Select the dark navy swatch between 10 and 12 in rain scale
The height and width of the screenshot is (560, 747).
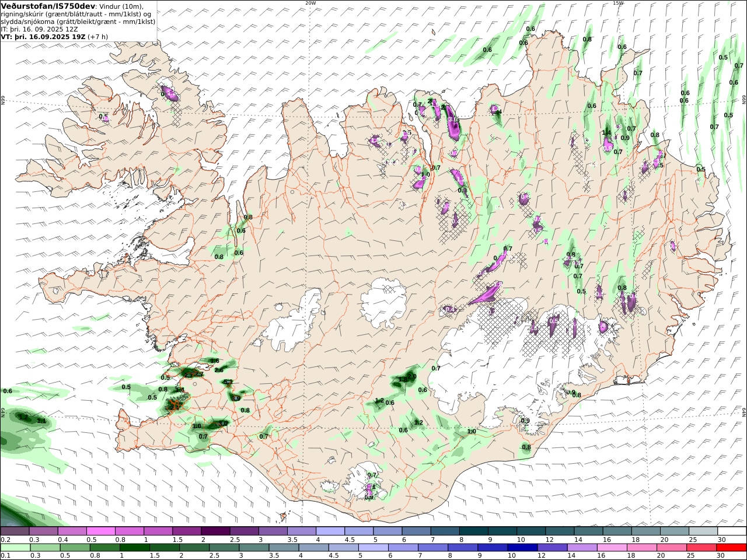521,548
